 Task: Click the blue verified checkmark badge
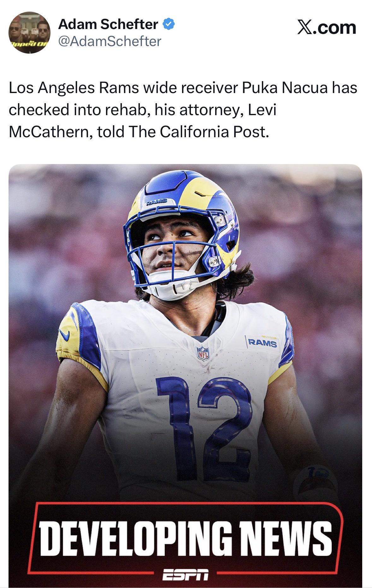click(168, 24)
